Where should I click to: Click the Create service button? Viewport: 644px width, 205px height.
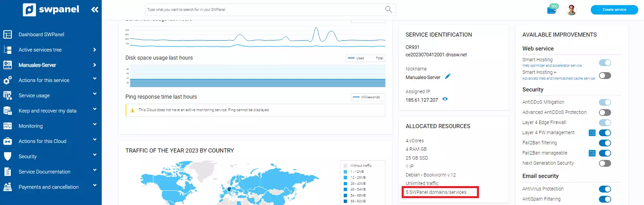point(614,10)
